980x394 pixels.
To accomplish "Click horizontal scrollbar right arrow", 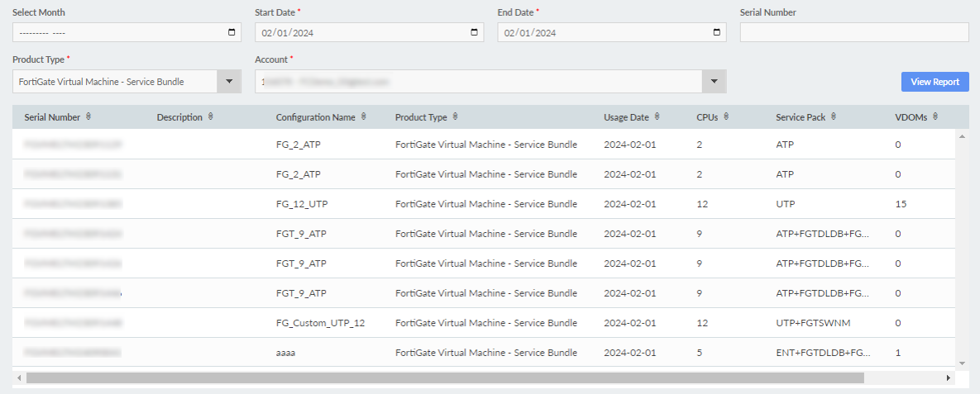I will click(949, 377).
